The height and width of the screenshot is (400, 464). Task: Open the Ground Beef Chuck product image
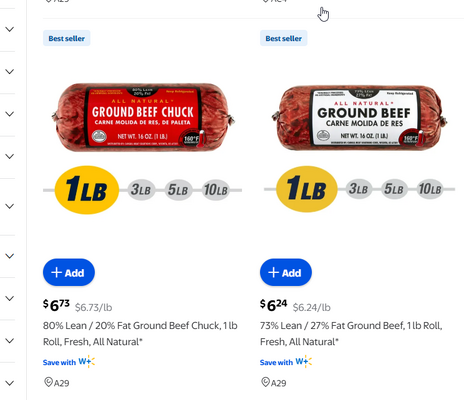pos(143,117)
